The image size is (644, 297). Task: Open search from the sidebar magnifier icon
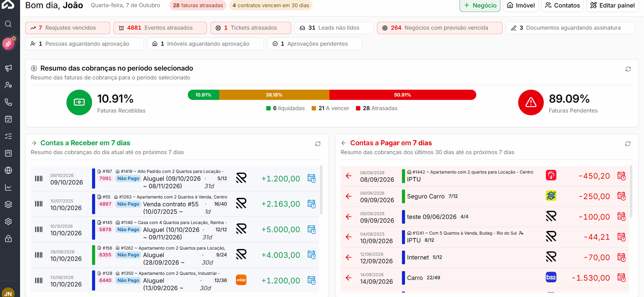click(8, 24)
